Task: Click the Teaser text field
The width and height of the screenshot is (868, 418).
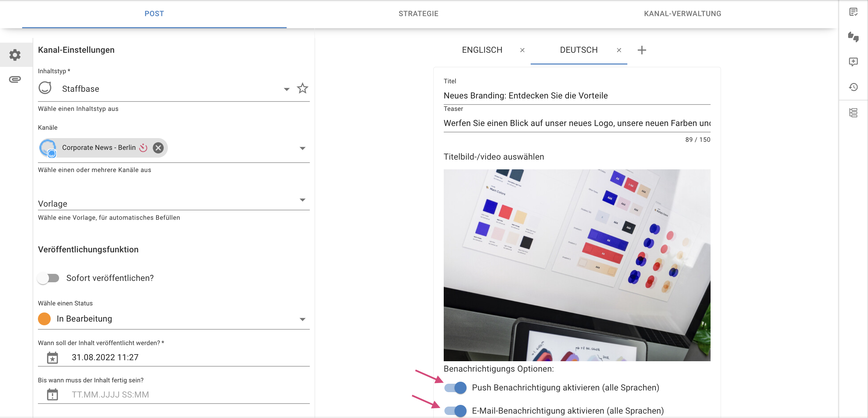Action: 577,123
